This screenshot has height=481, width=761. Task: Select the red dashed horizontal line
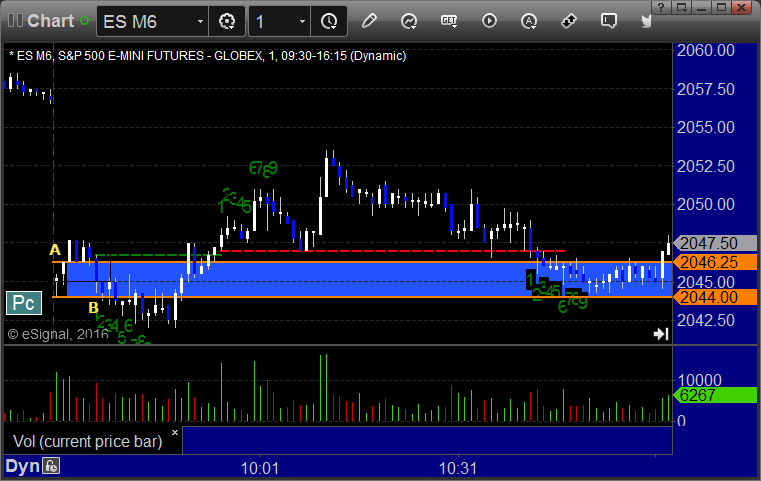393,251
